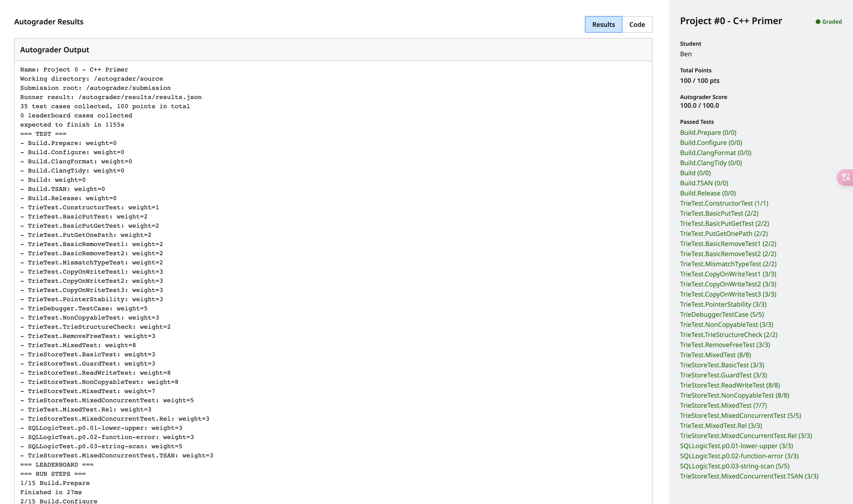Switch to the Results tab
853x504 pixels.
coord(603,24)
